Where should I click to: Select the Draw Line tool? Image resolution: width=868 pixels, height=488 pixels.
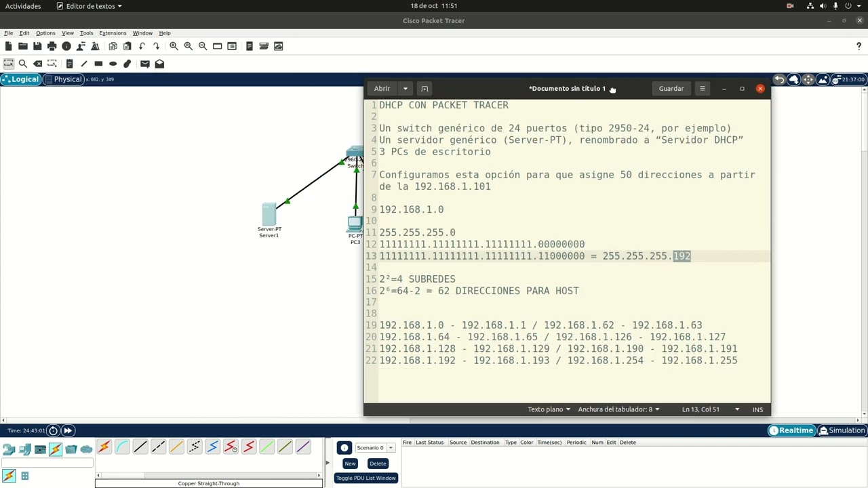pos(83,64)
